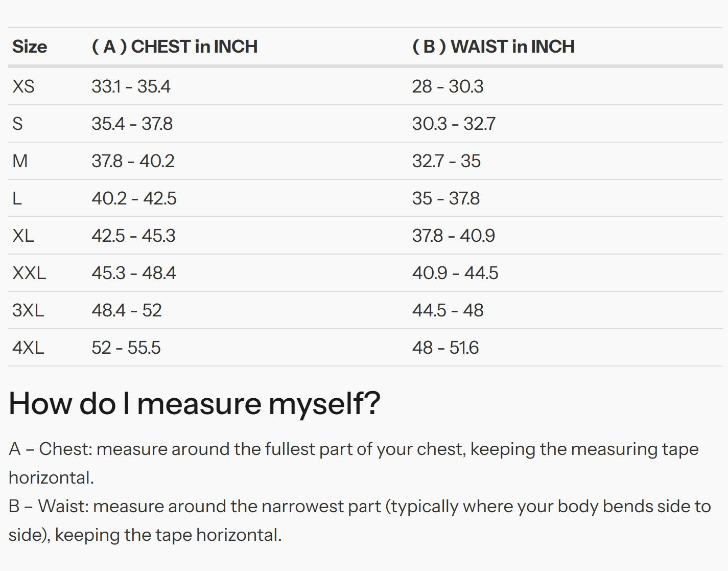Click chest value 52 - 55.5

click(126, 348)
